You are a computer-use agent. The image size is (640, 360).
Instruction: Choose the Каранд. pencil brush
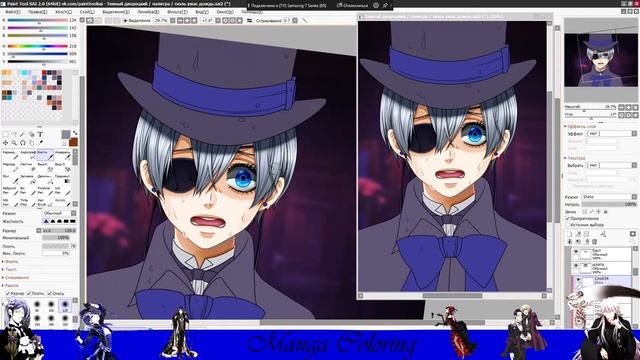click(11, 155)
